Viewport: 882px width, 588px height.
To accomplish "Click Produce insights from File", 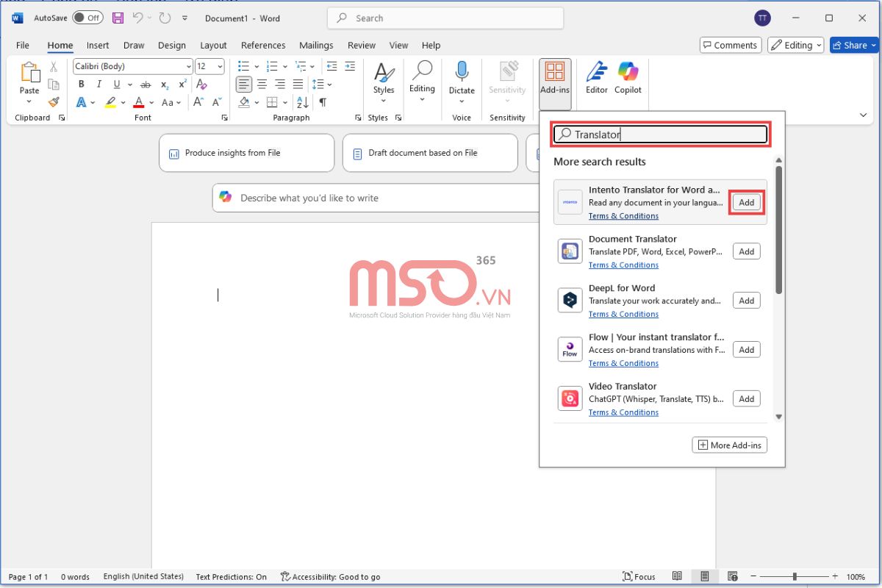I will click(246, 153).
